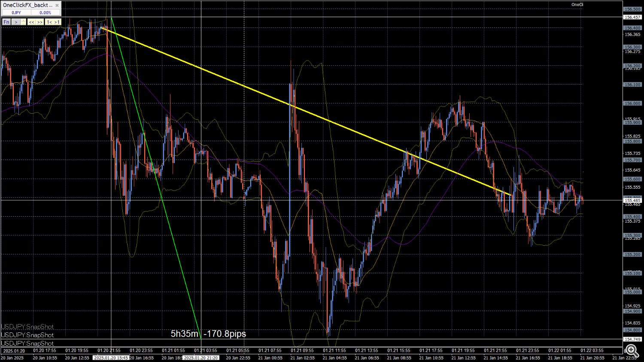Click the 156.457 price level label
644x362 pixels.
632,17
